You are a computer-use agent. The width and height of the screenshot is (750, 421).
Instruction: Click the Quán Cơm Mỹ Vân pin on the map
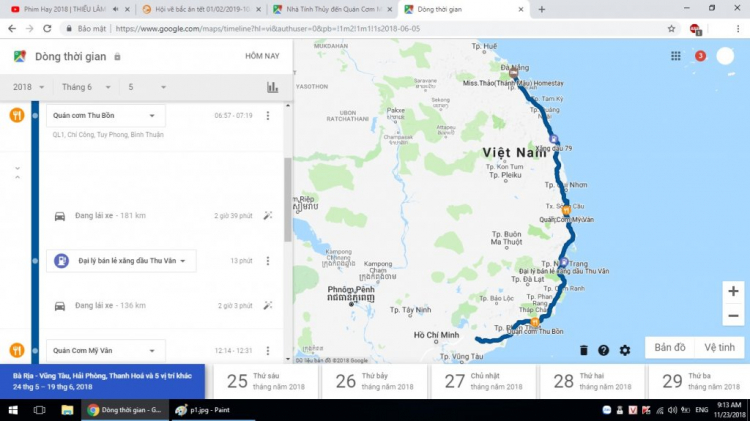(566, 210)
